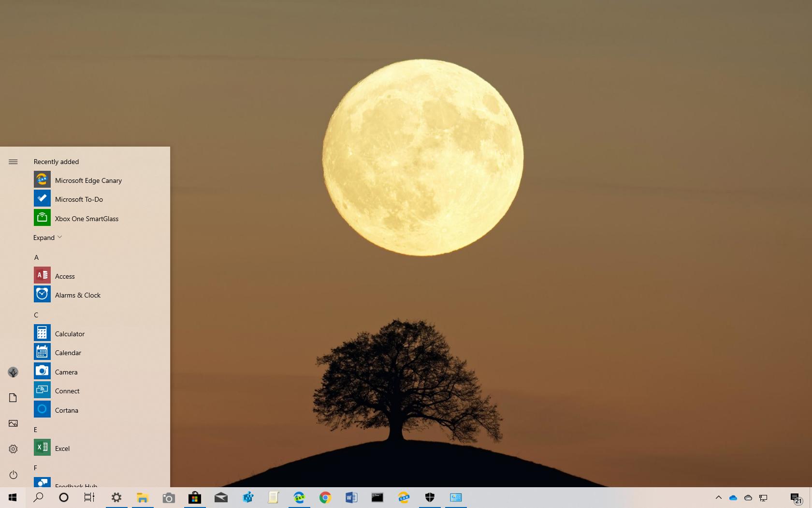The image size is (812, 508).
Task: Open Xbox One SmartGlass
Action: tap(86, 218)
